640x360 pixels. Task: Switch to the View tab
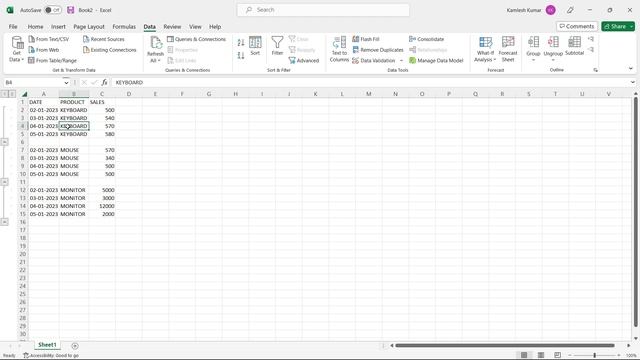pos(195,27)
